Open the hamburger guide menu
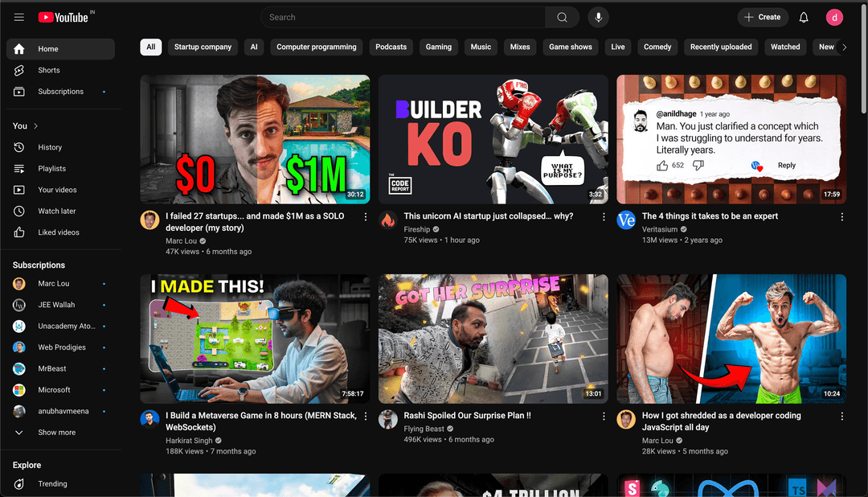Screen dimensions: 868x497 tap(18, 17)
